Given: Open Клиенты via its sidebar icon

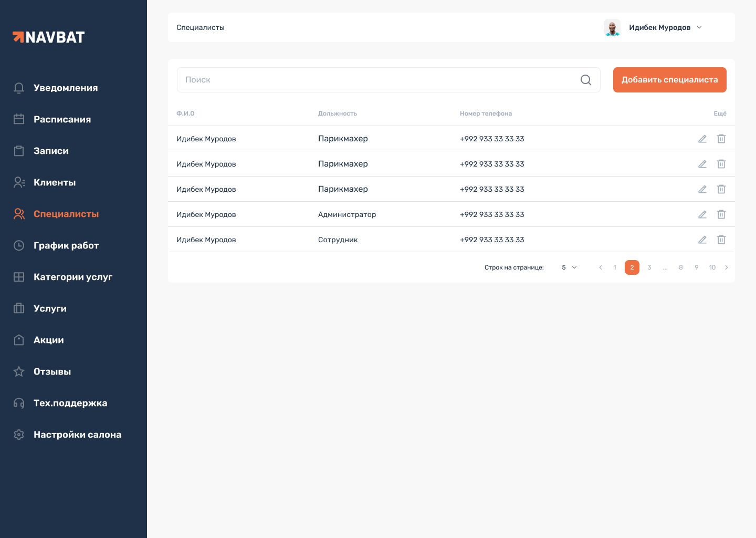Looking at the screenshot, I should click(19, 182).
